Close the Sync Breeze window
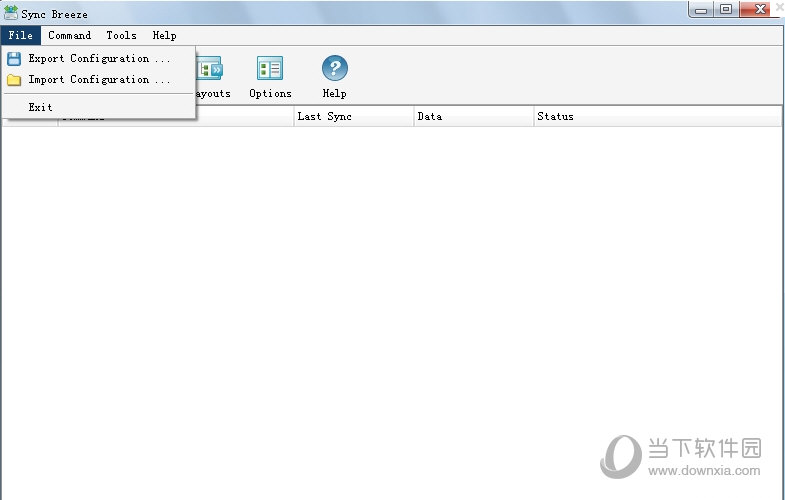Viewport: 785px width, 500px height. (x=760, y=10)
